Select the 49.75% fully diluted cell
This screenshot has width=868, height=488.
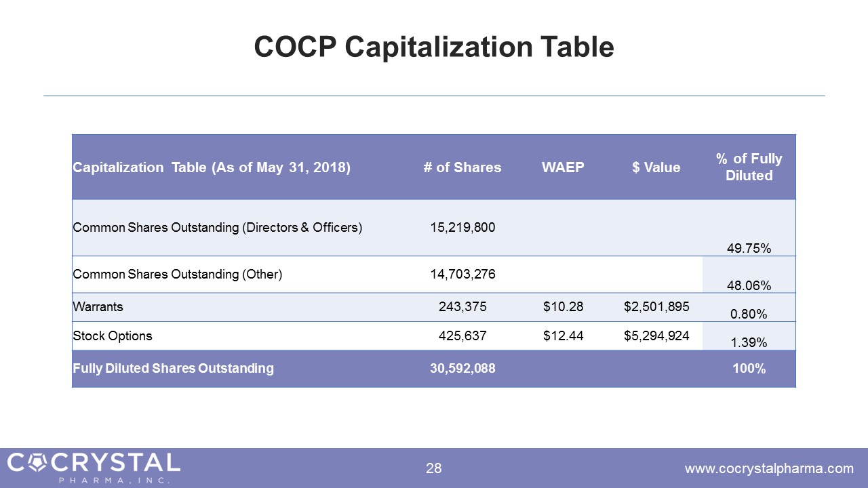(x=749, y=249)
